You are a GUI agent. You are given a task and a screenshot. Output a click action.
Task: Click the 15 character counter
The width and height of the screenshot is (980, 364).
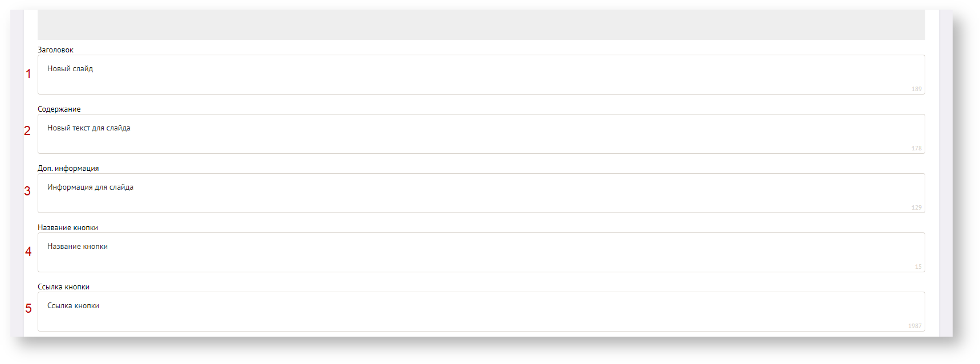918,267
